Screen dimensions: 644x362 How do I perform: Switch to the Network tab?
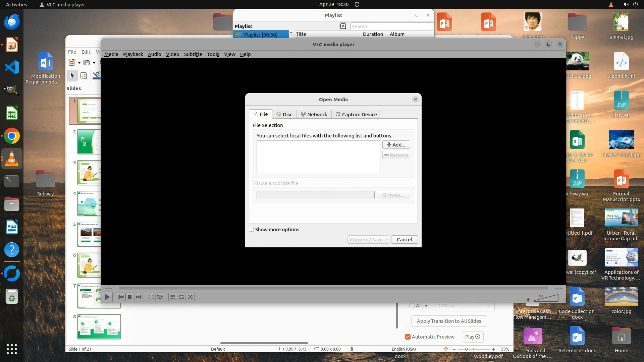tap(314, 115)
